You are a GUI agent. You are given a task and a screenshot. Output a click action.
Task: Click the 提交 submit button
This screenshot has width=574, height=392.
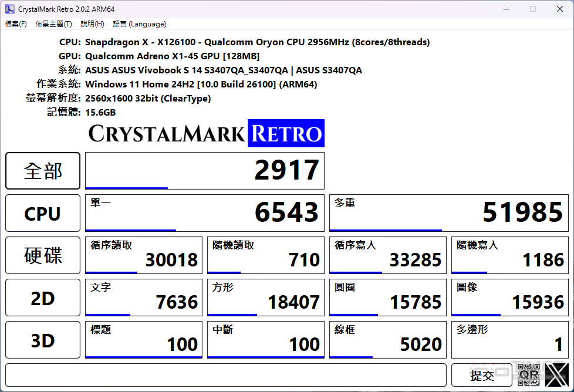click(482, 375)
